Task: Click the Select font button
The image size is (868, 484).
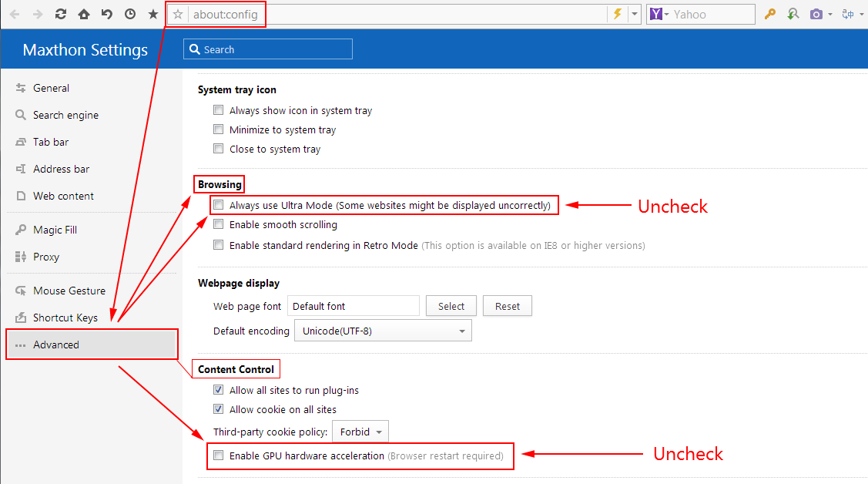Action: pos(451,306)
